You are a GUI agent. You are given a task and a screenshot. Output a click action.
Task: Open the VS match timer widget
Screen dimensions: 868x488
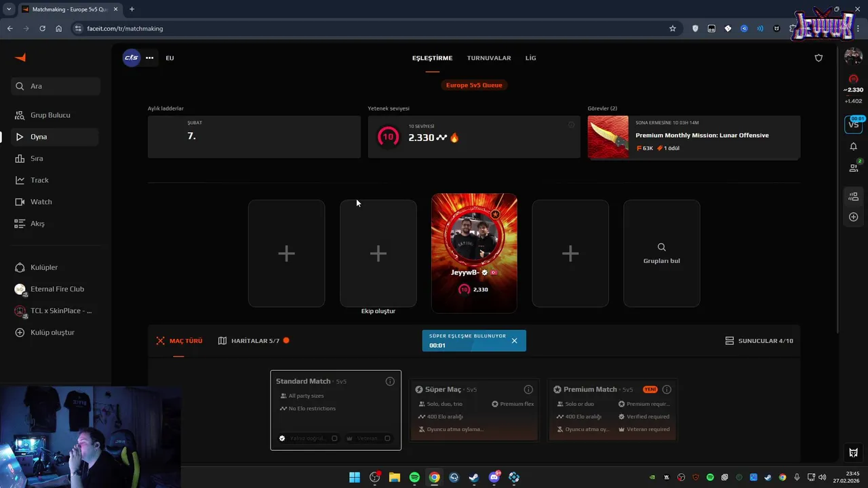pos(853,124)
